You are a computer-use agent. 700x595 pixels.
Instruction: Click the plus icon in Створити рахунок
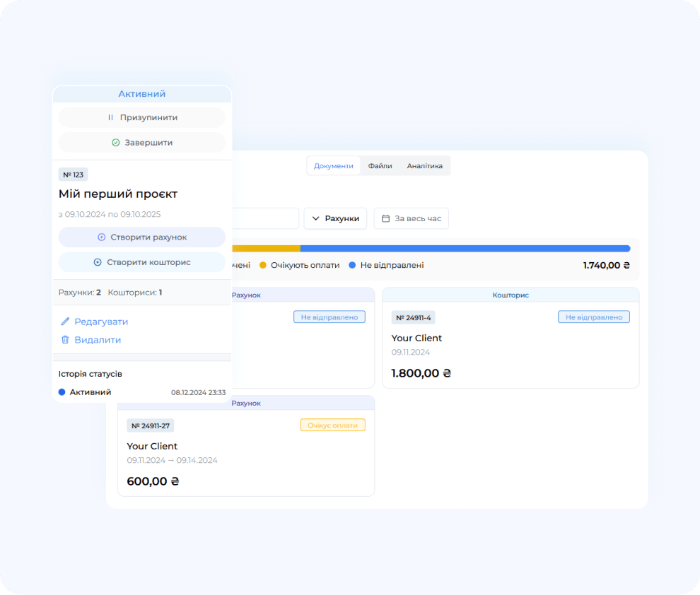[x=102, y=237]
